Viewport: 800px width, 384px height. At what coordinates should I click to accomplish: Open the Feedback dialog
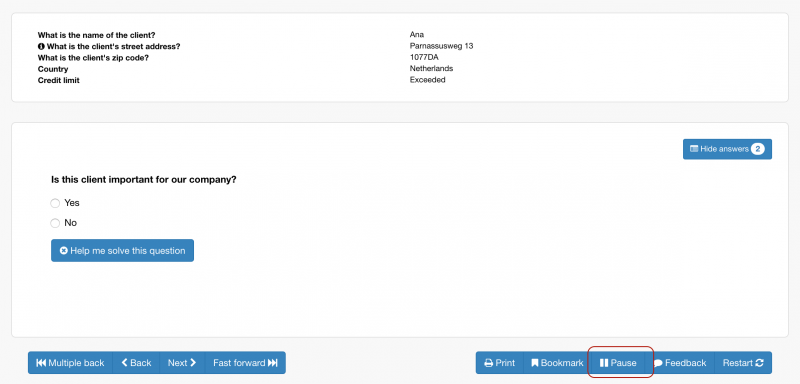(680, 363)
